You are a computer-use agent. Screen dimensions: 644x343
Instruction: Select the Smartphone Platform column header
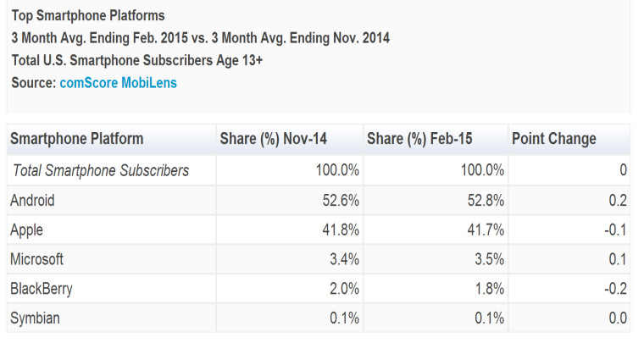click(x=77, y=139)
